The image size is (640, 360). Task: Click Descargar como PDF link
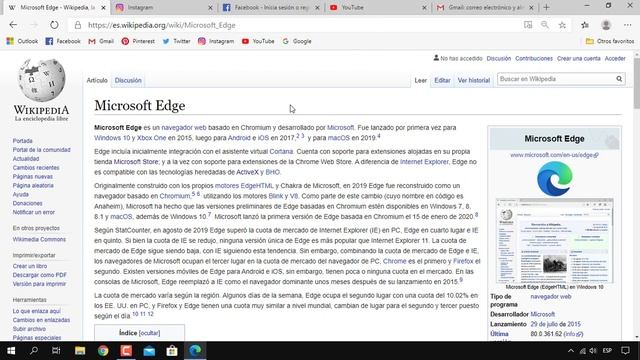(39, 275)
